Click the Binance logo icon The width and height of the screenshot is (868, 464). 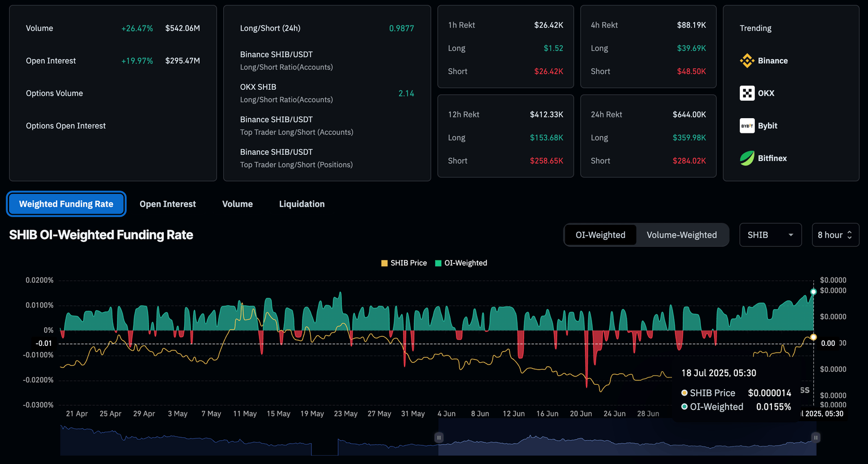(747, 60)
